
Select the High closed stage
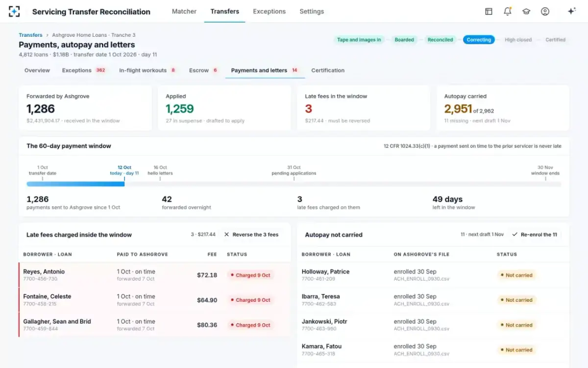[x=518, y=40]
